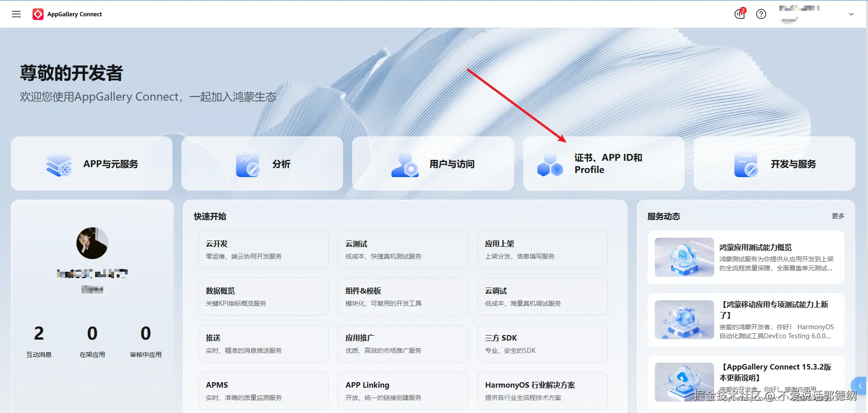Open the 应用推广 service tile
Image resolution: width=868 pixels, height=413 pixels.
403,344
